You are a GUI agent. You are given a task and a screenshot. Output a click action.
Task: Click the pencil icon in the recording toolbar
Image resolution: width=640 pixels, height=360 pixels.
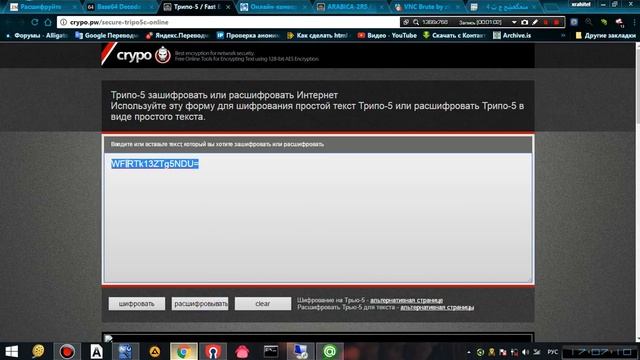[535, 22]
